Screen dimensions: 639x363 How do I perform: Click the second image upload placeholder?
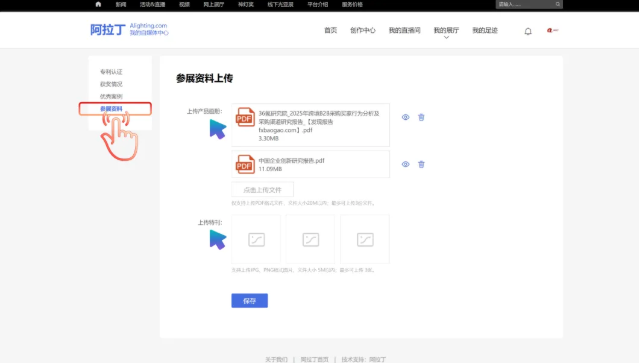[311, 239]
